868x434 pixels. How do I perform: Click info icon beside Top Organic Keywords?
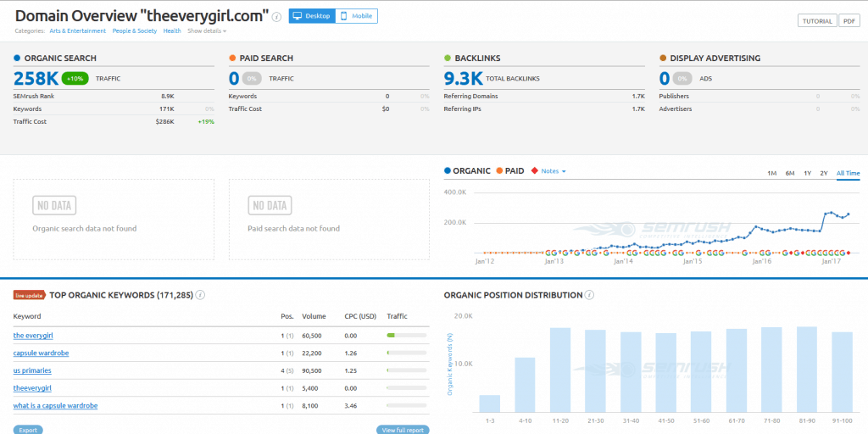pyautogui.click(x=200, y=296)
